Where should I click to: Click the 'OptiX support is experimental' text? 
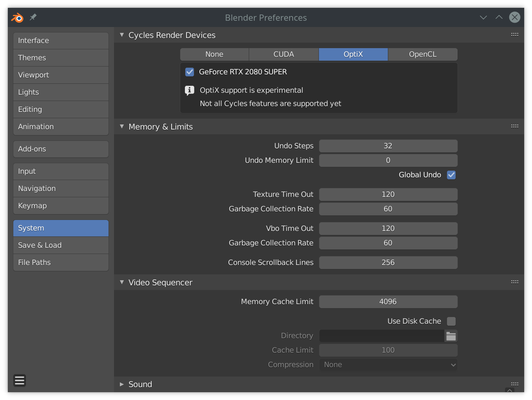[x=252, y=90]
